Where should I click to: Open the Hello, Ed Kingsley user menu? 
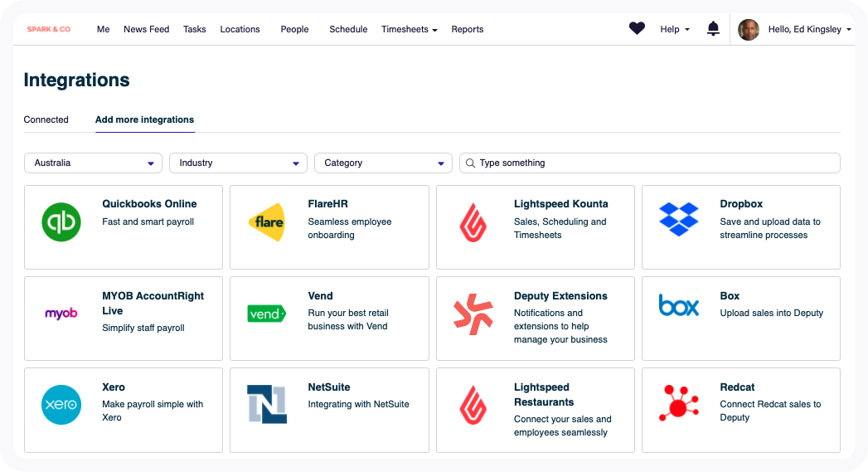coord(809,29)
